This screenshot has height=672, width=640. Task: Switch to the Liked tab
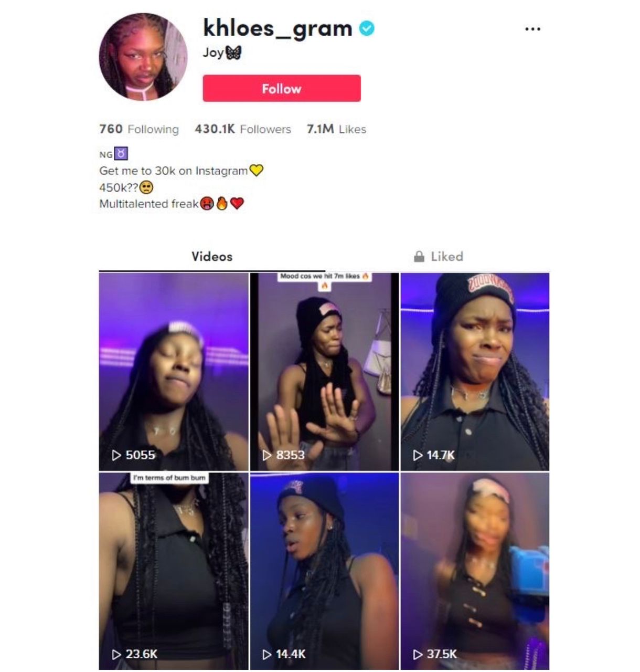[438, 256]
